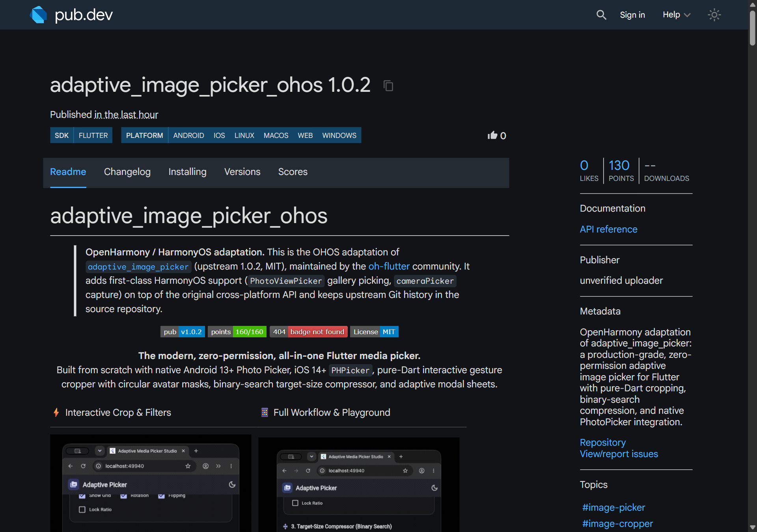Select the IOS platform tag

click(x=219, y=135)
